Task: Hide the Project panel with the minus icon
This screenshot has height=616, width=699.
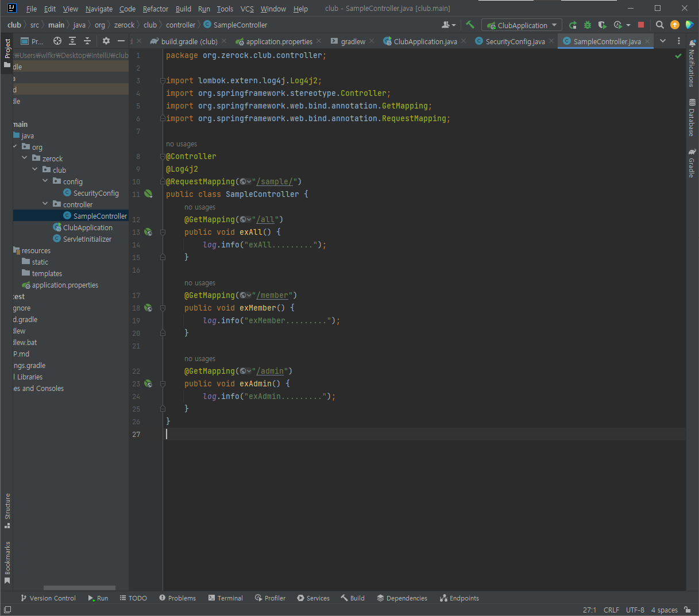Action: tap(121, 41)
